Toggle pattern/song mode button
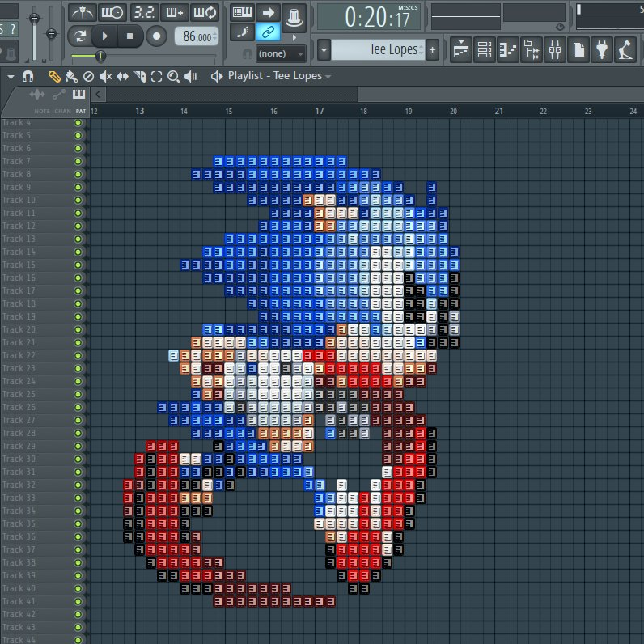Screen dimensions: 644x644 [x=79, y=36]
